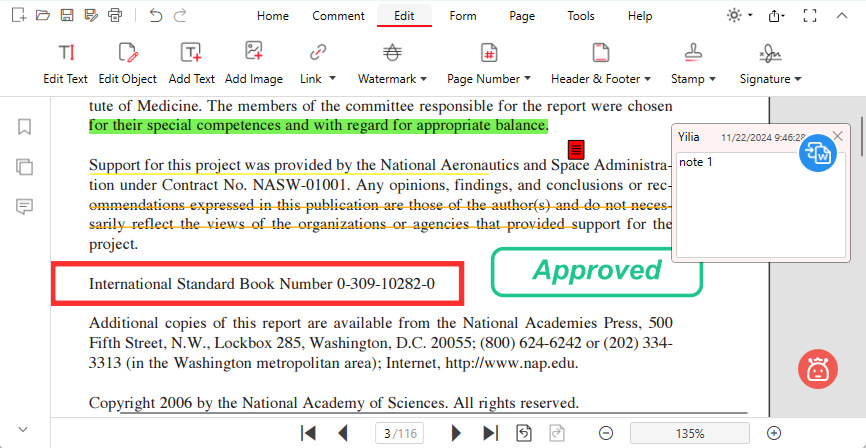Screen dimensions: 866x448
Task: Click the previous view icon
Action: [x=524, y=433]
